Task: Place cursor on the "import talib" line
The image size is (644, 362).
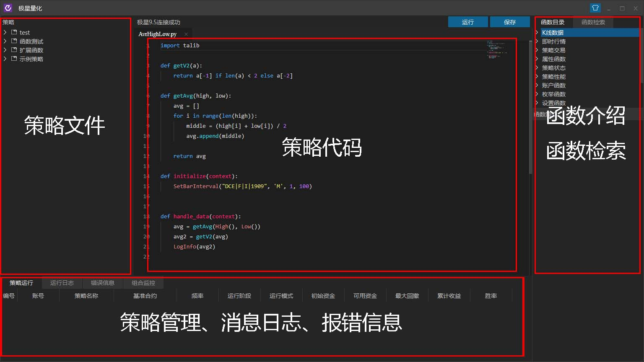Action: [180, 45]
